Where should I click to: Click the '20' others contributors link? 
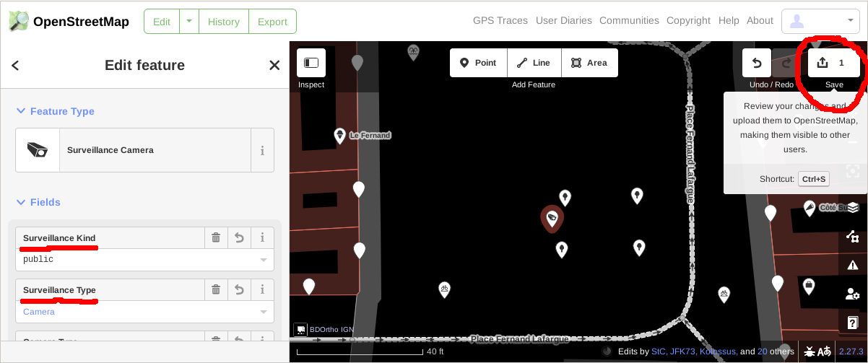tap(763, 351)
